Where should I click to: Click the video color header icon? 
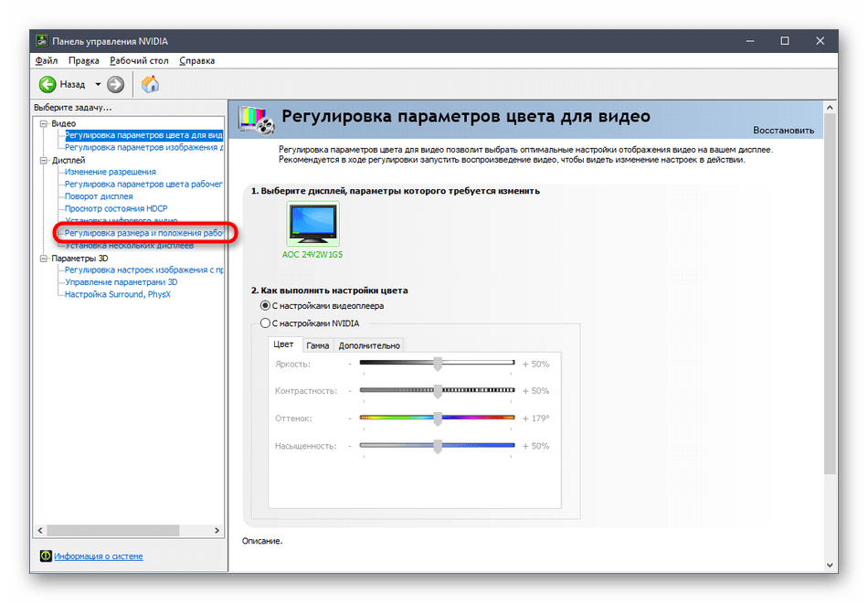255,120
